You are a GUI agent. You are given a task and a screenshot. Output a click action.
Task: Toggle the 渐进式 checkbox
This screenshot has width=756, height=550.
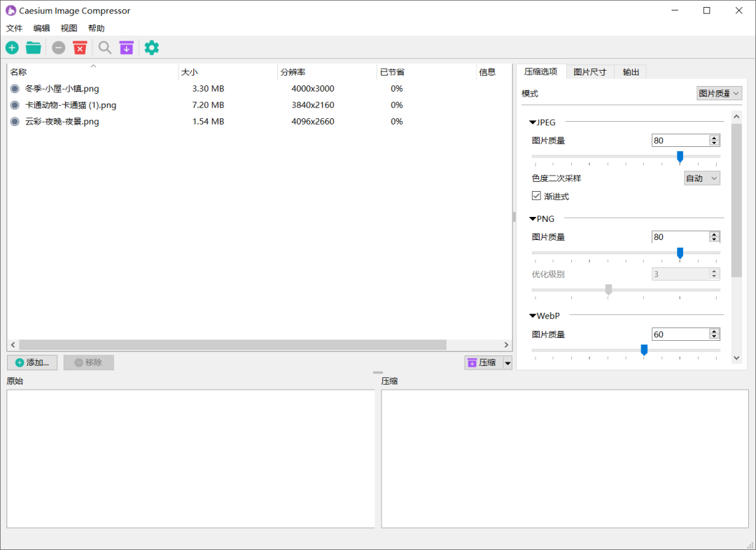536,196
